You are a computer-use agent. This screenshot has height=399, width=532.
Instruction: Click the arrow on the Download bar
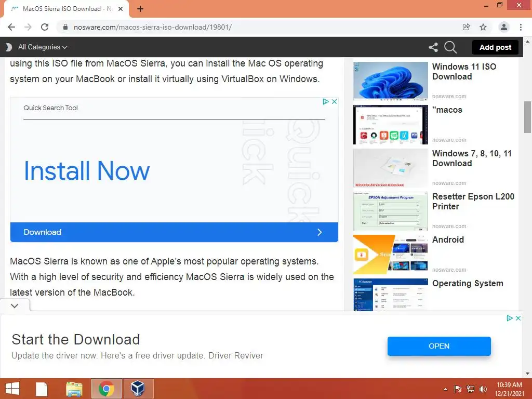click(320, 232)
